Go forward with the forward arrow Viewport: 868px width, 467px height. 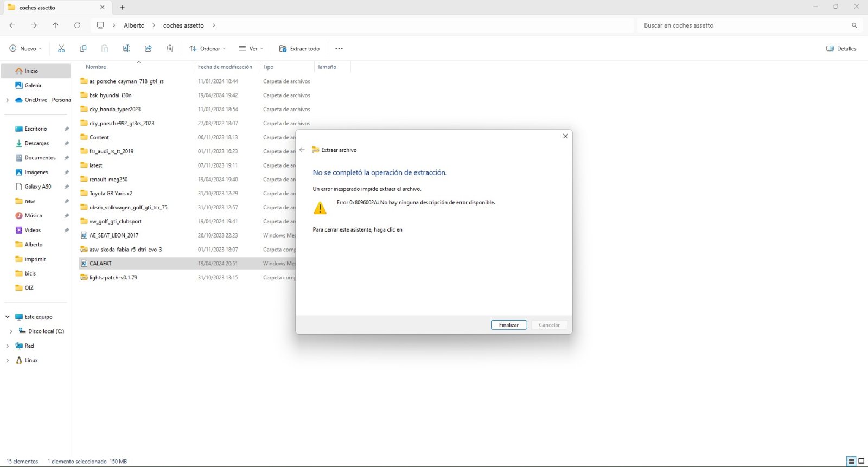point(34,25)
